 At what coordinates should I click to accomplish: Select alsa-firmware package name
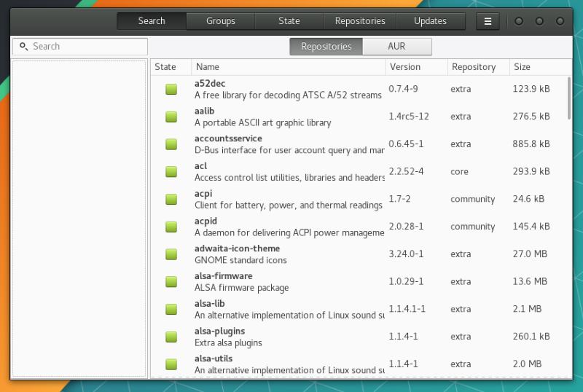223,276
